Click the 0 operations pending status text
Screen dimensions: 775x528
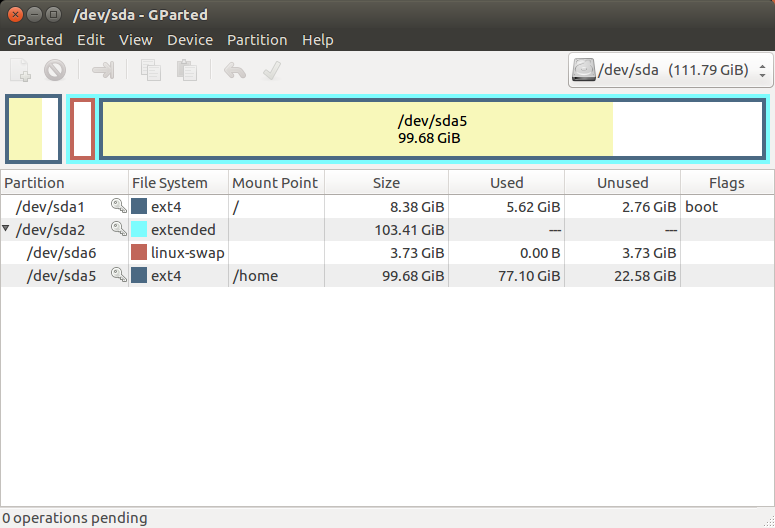tap(75, 518)
